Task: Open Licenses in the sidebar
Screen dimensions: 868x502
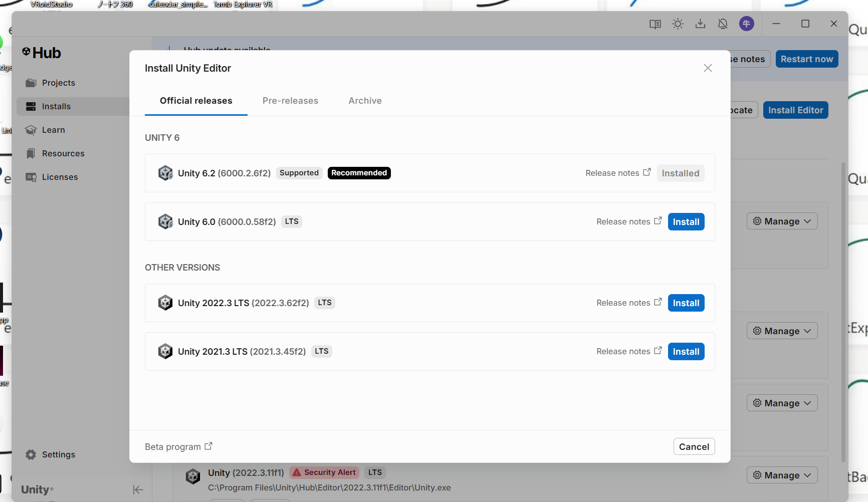Action: 60,177
